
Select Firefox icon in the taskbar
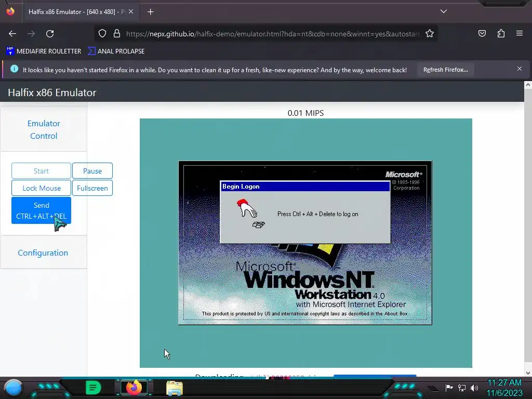[x=134, y=388]
